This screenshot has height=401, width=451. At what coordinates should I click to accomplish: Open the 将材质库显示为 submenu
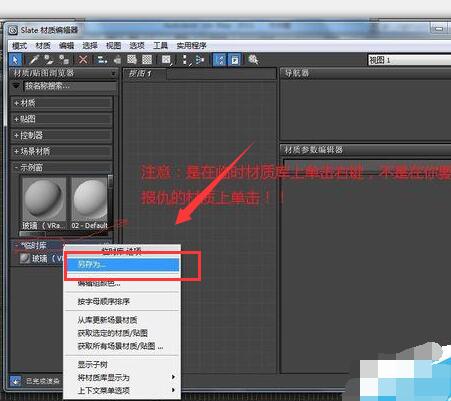pyautogui.click(x=123, y=378)
